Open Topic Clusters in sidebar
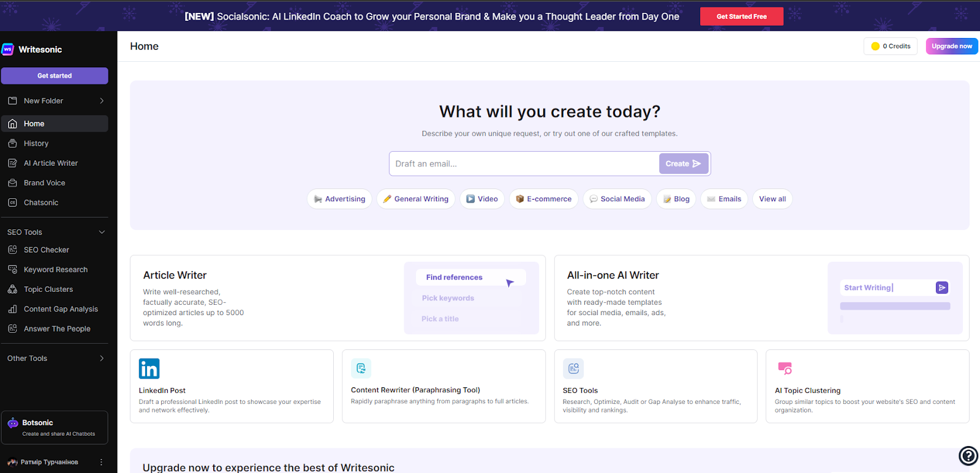The image size is (980, 473). pos(55,289)
